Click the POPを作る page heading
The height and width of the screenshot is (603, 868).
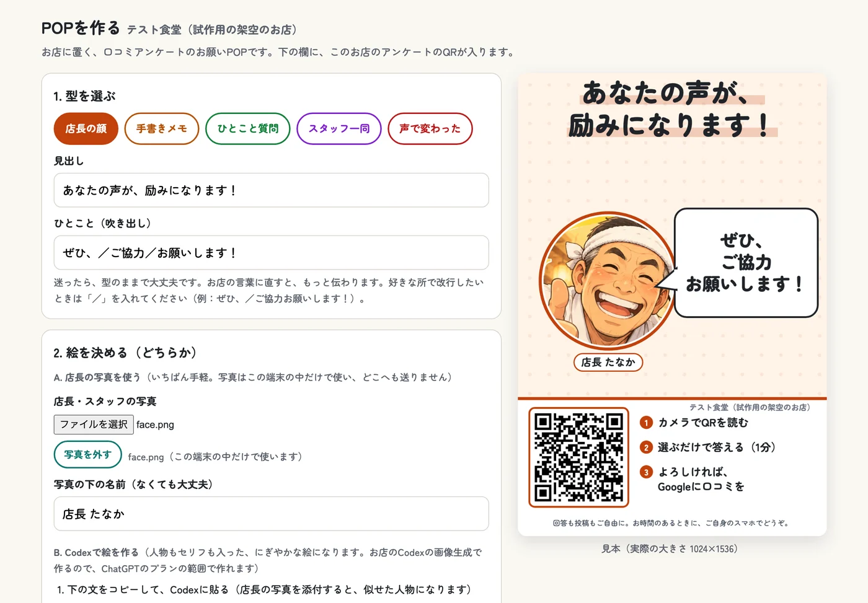81,29
